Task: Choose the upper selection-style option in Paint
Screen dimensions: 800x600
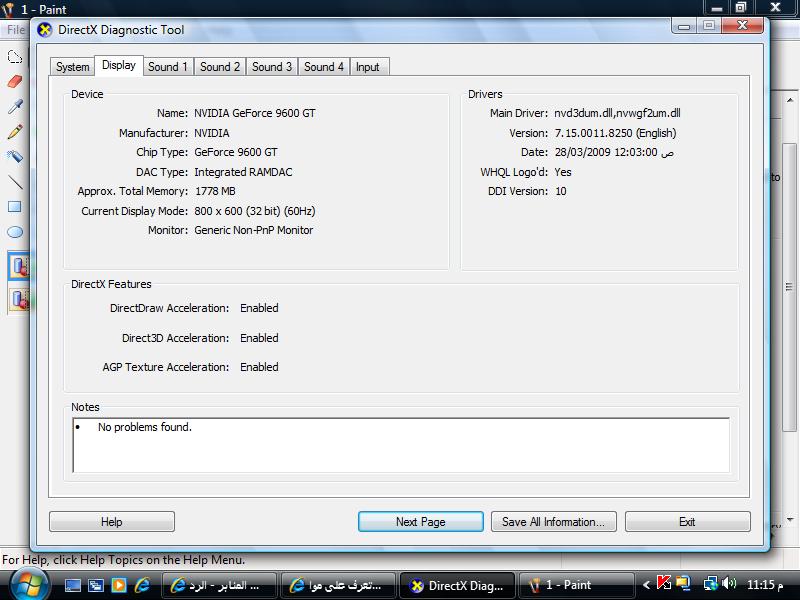Action: coord(19,266)
